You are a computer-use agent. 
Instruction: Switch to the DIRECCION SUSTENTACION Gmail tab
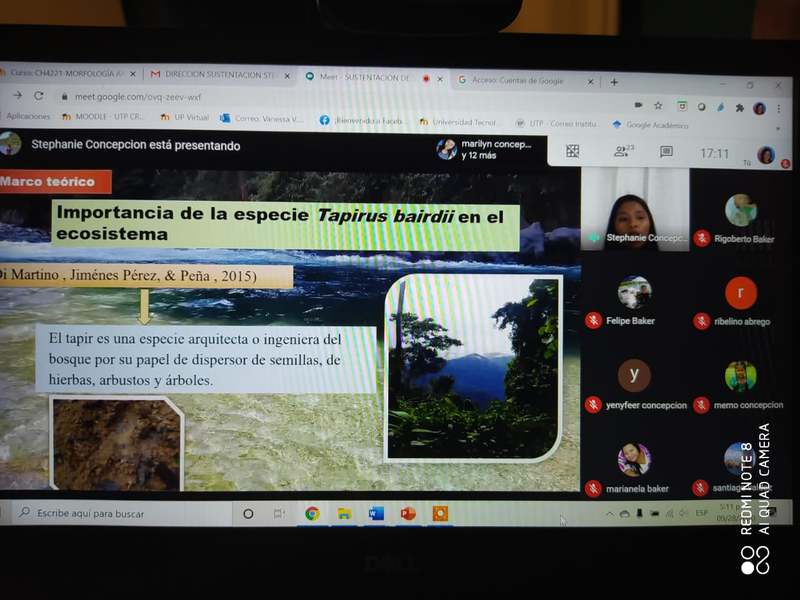(x=220, y=75)
